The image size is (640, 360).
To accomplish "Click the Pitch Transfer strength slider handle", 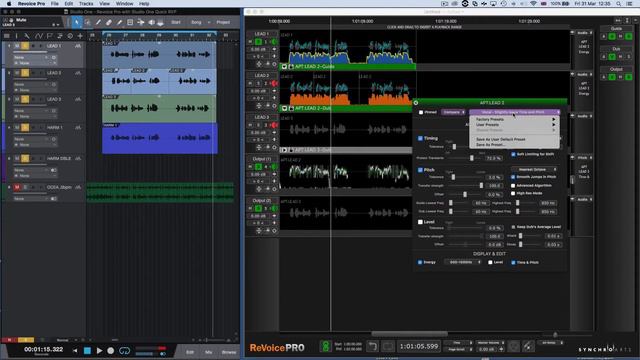I will point(481,185).
